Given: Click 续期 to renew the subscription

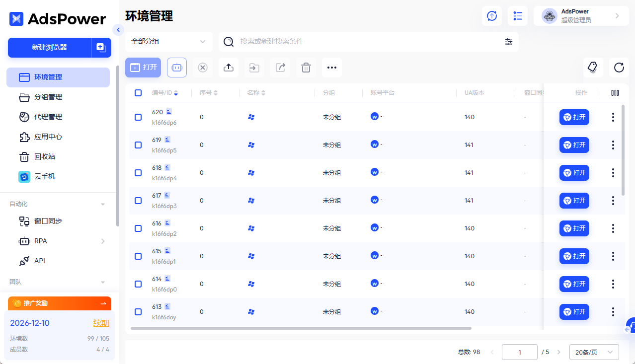Looking at the screenshot, I should [x=101, y=323].
